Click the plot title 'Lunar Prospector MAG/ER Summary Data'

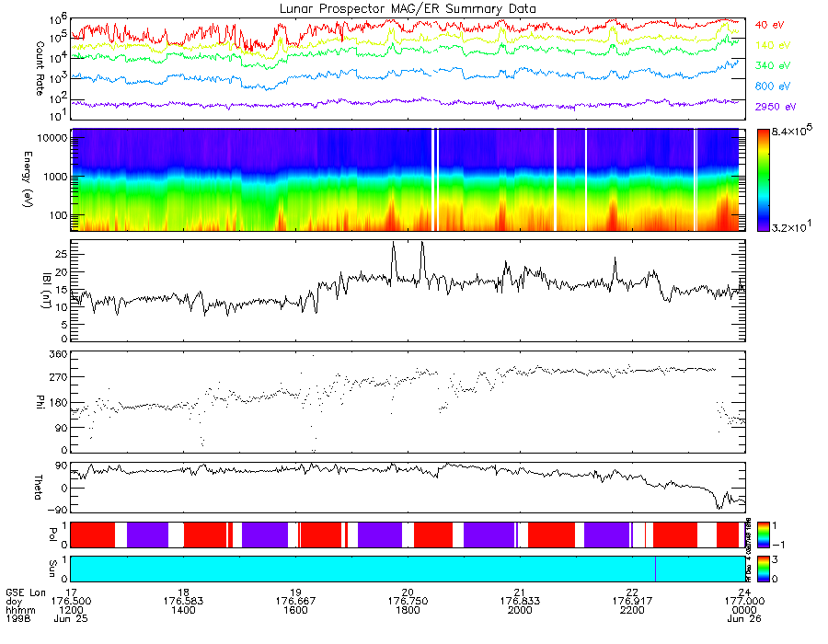click(408, 9)
